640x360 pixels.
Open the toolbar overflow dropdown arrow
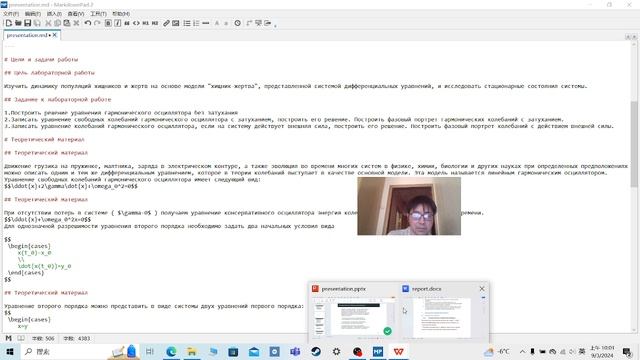[276, 25]
